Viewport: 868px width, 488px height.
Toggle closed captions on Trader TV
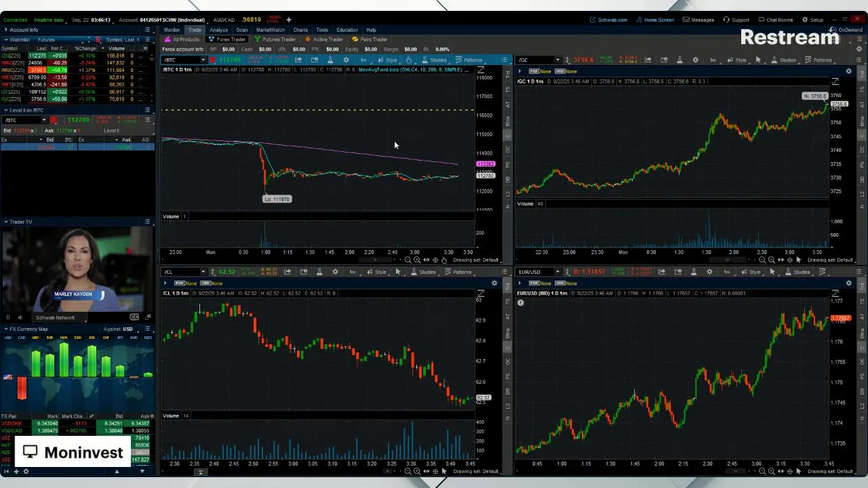pyautogui.click(x=134, y=317)
